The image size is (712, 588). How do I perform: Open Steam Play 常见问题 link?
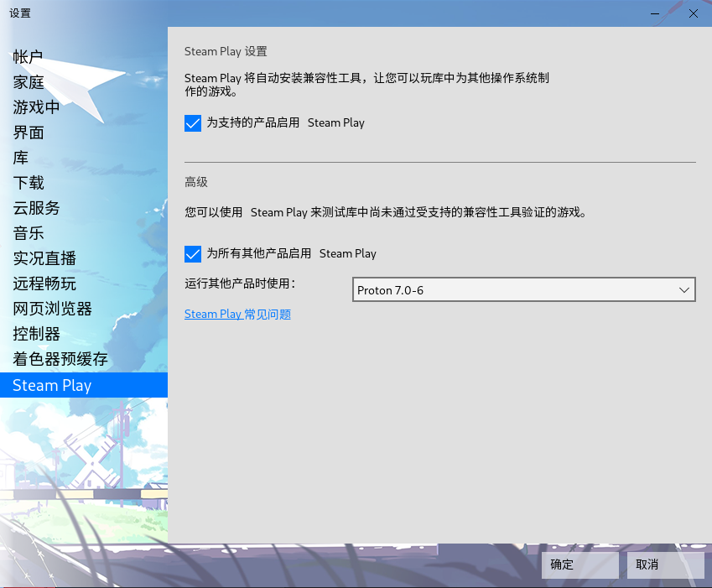point(237,315)
